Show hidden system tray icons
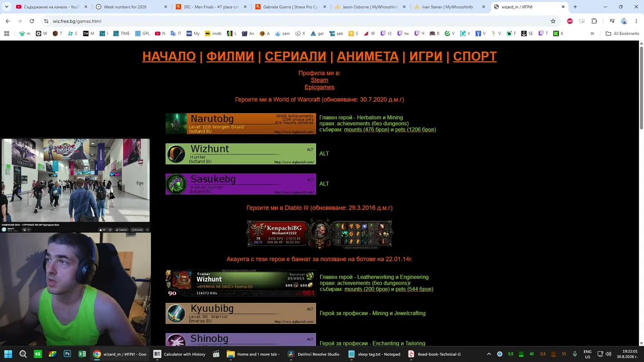Viewport: 644px width, 362px height. [489, 354]
